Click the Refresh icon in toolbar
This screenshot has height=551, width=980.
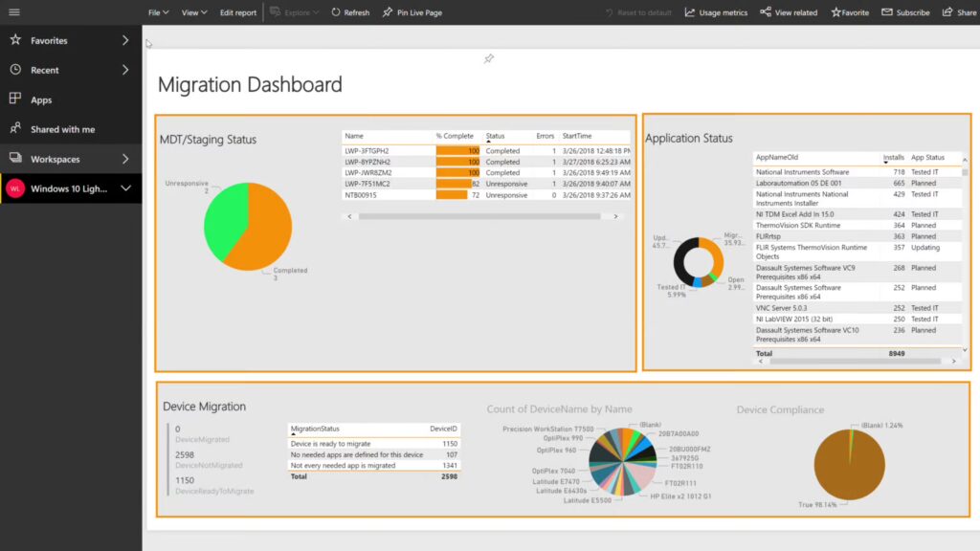[336, 11]
